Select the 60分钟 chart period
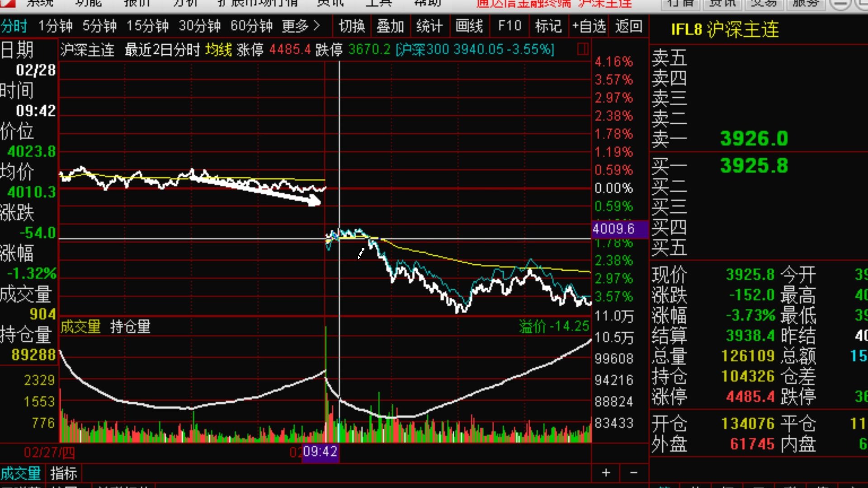 (x=251, y=26)
